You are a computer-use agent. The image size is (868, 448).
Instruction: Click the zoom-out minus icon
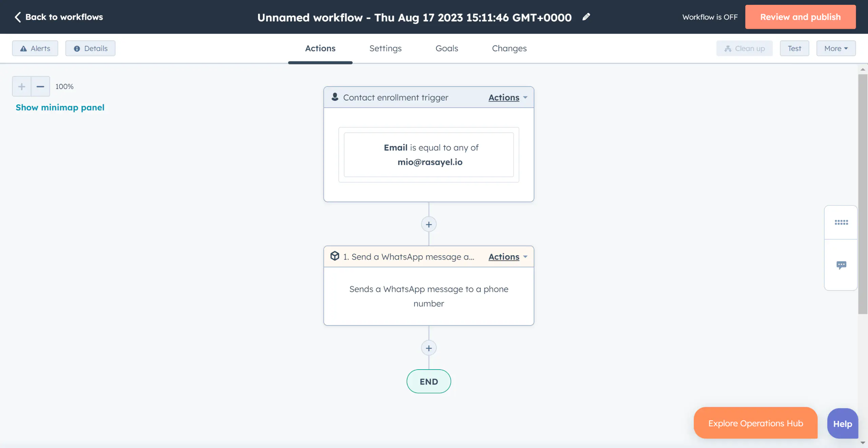(40, 86)
